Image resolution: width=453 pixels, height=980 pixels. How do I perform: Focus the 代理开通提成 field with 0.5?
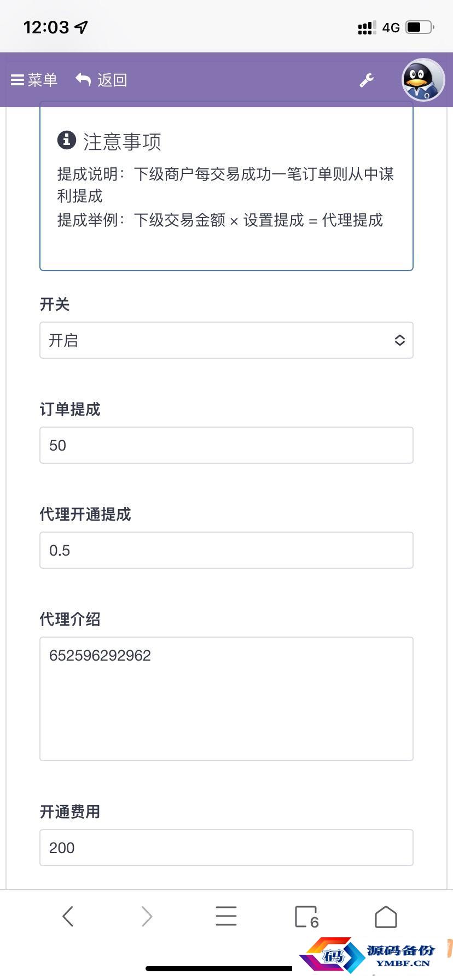[226, 550]
